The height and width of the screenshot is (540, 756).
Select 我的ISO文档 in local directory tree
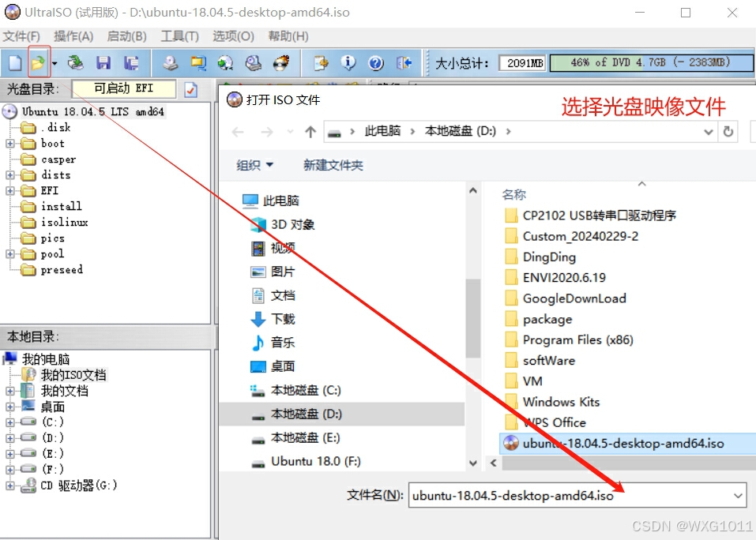click(73, 375)
